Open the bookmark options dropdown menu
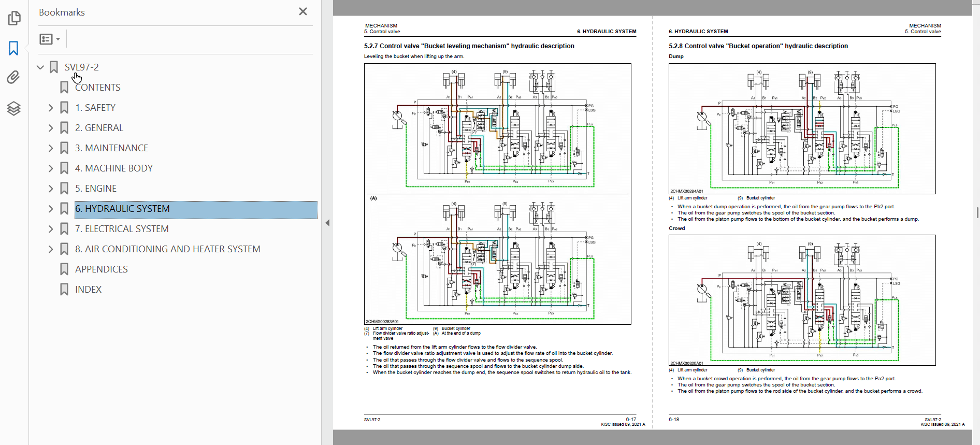This screenshot has height=445, width=980. coord(50,39)
